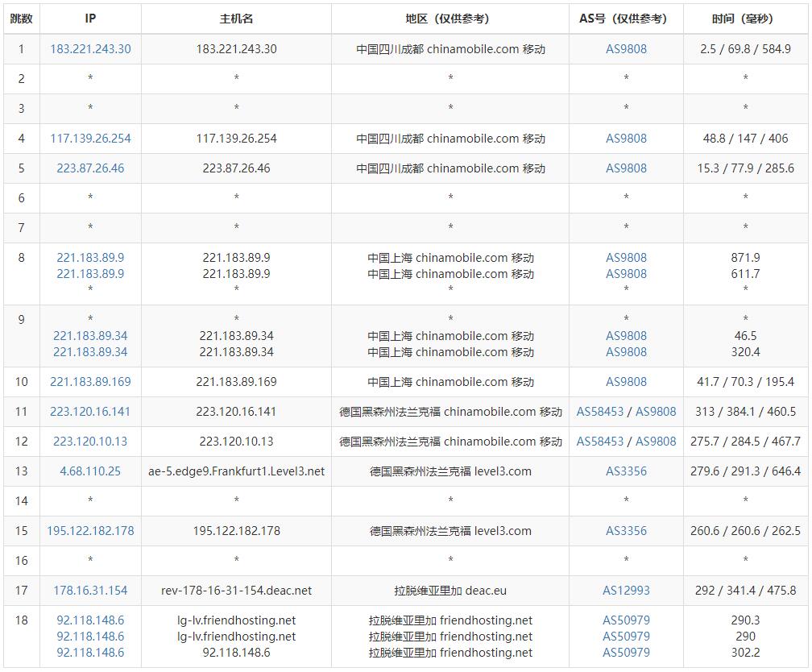Click the 地区（仅供参考）column header
This screenshot has width=812, height=672.
click(x=450, y=19)
